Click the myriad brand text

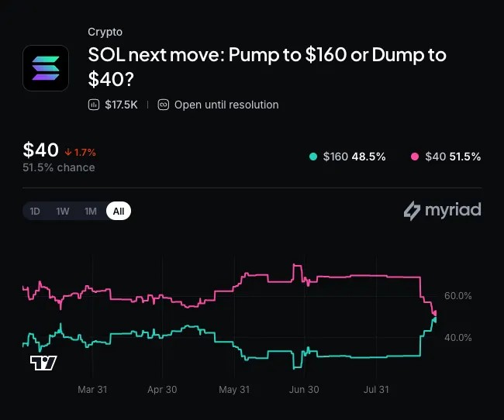pos(453,210)
